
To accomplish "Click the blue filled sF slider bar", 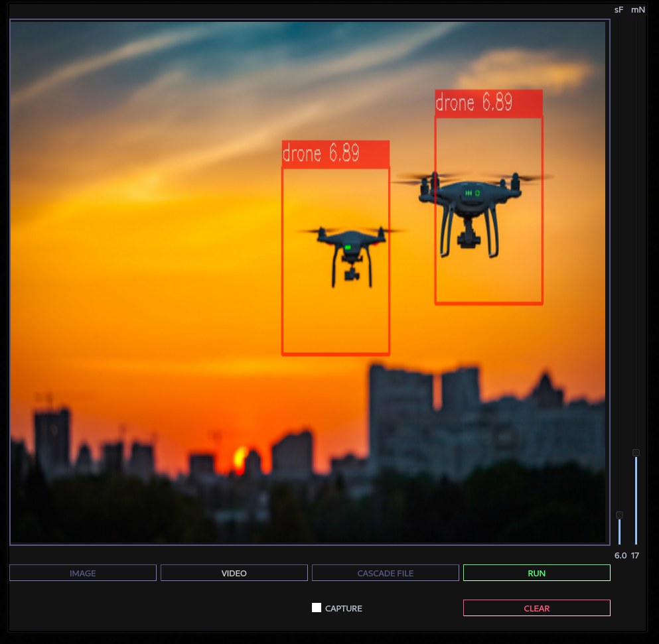I will click(619, 532).
